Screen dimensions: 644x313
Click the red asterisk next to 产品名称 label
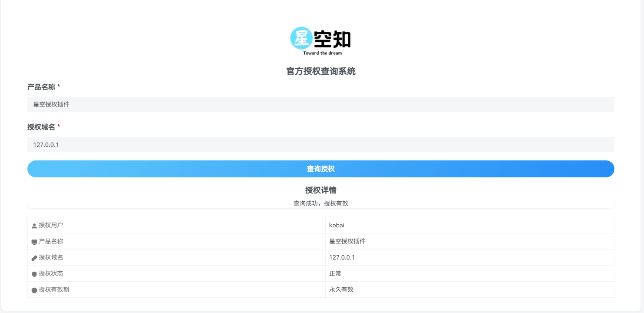click(58, 86)
